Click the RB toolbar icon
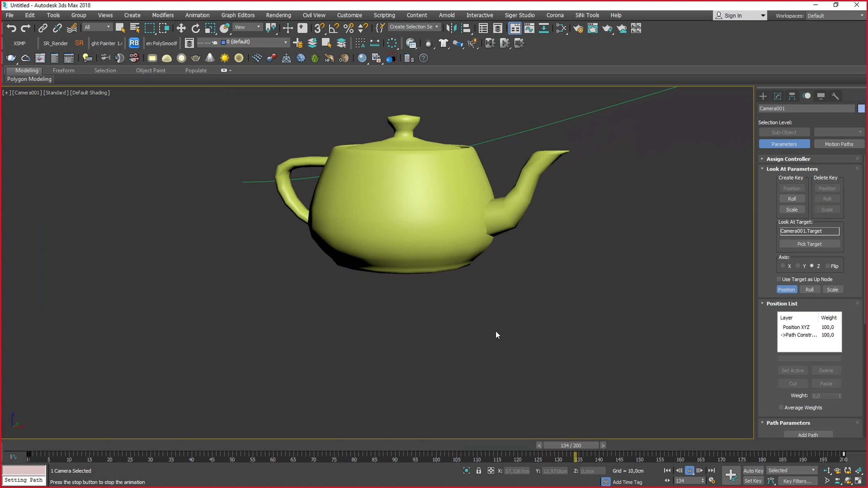868x488 pixels. tap(134, 43)
